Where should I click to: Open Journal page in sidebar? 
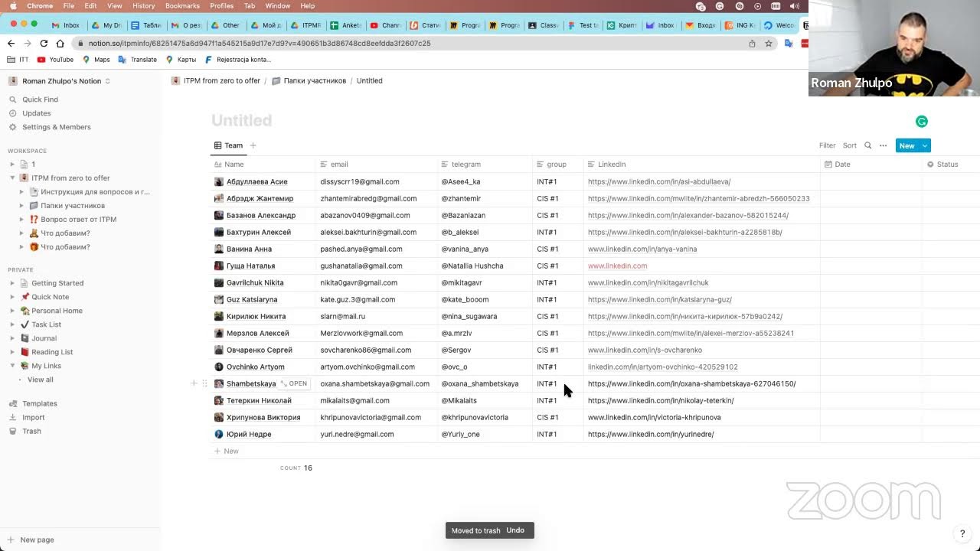(44, 338)
